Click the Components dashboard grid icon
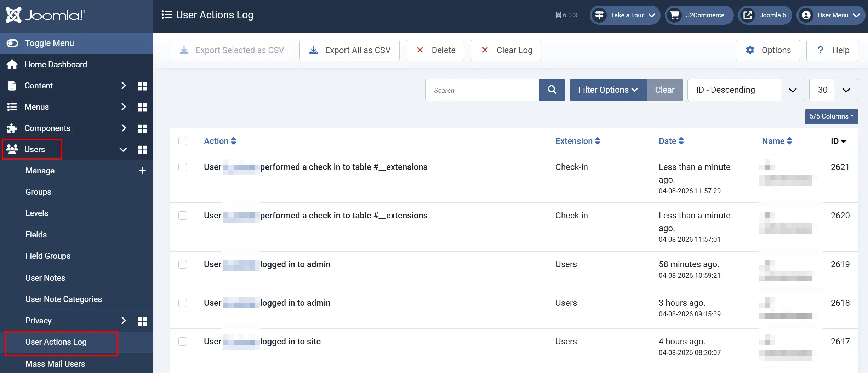 point(142,128)
